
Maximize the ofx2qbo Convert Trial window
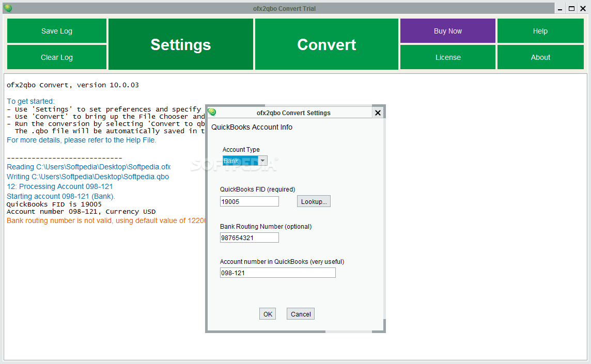tap(571, 9)
